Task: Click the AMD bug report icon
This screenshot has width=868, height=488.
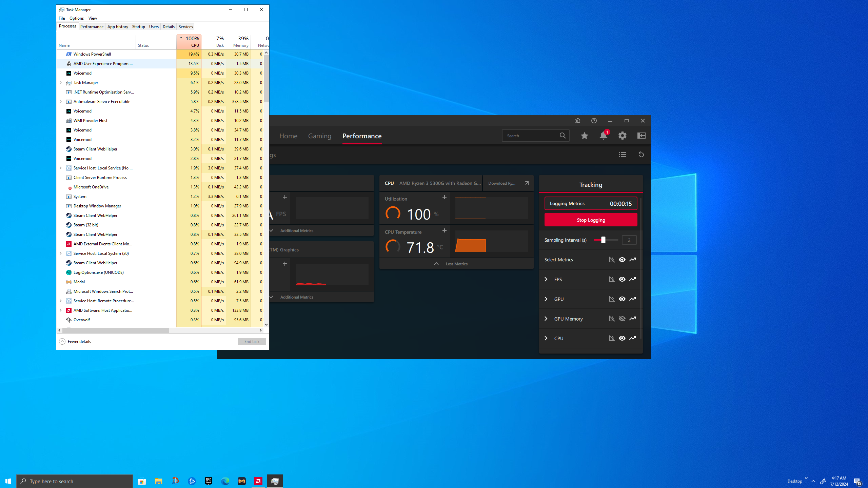Action: click(x=577, y=121)
